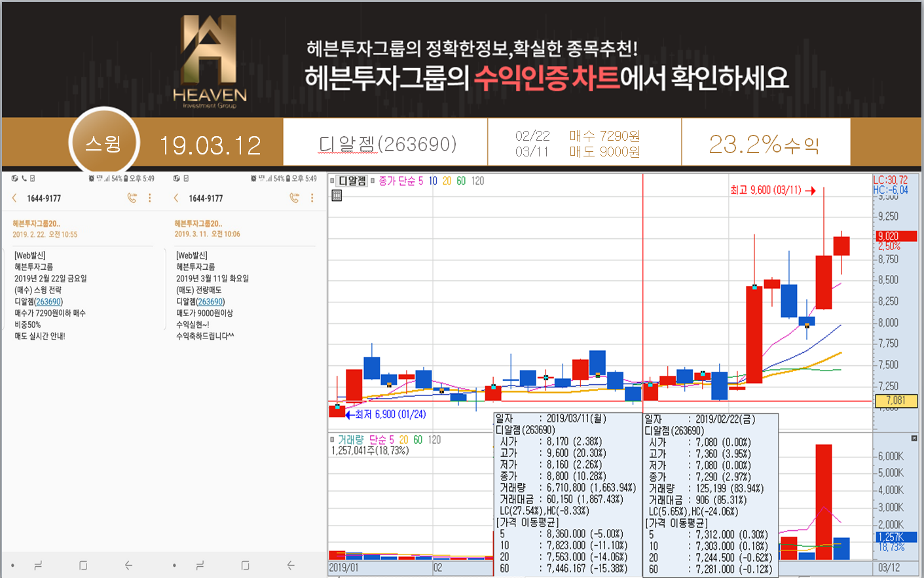924x578 pixels.
Task: Tap home icon on left phone navigation bar
Action: [x=83, y=565]
